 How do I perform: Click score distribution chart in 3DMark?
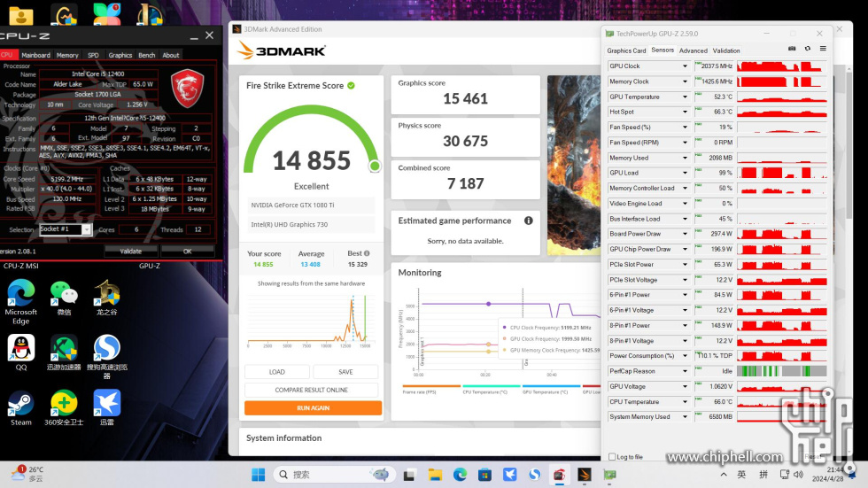(311, 320)
